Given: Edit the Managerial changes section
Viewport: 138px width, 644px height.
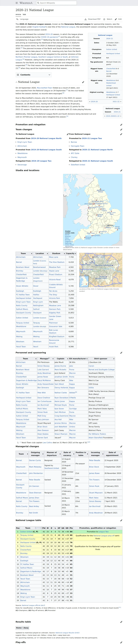Looking at the screenshot, I should coord(121,447).
